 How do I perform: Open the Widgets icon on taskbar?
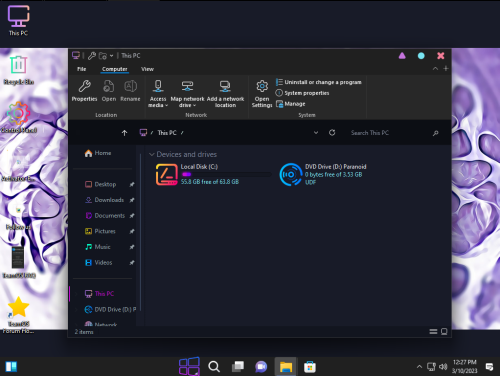[11, 367]
